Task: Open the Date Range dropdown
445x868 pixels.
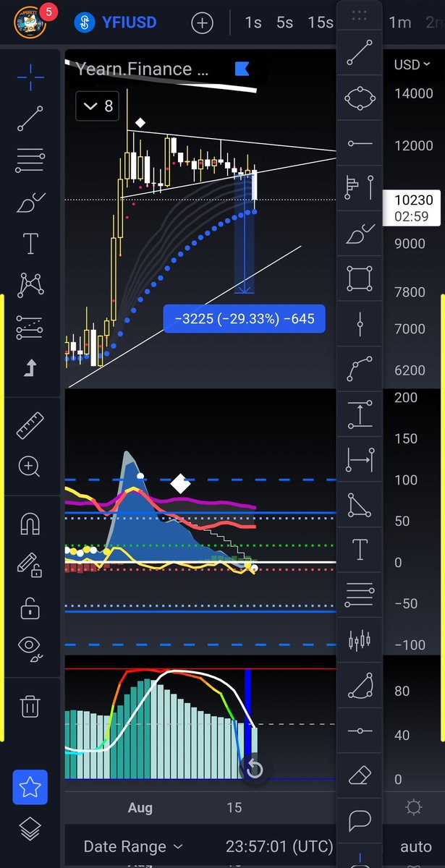Action: [x=133, y=846]
